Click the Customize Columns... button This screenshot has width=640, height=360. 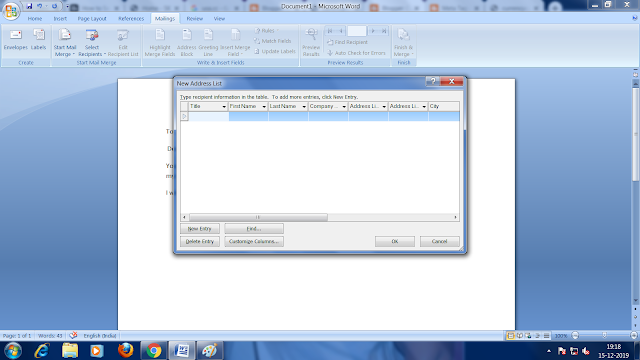(x=253, y=241)
